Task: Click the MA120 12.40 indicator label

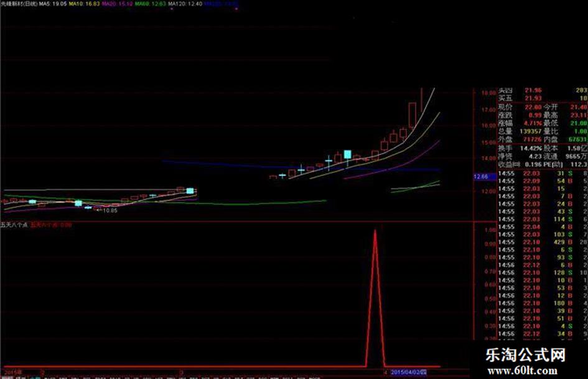Action: pyautogui.click(x=185, y=4)
